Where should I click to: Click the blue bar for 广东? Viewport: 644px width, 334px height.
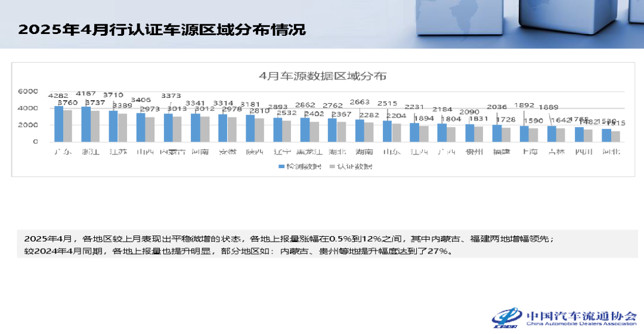point(58,124)
